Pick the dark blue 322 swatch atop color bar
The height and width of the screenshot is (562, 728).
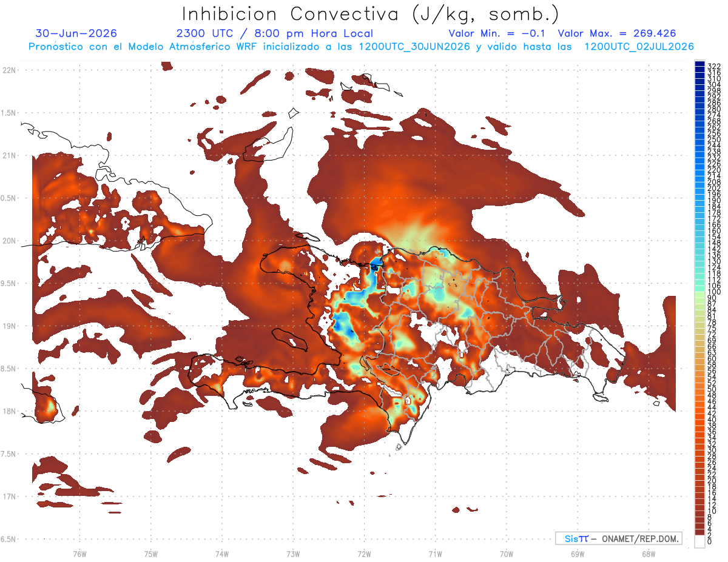pos(699,64)
